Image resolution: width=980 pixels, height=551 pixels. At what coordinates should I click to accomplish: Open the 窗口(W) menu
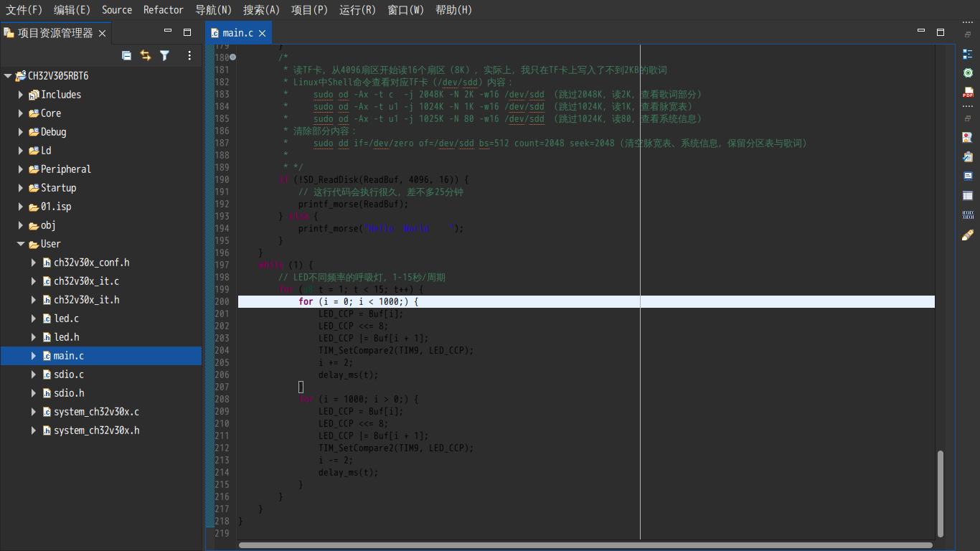pos(406,10)
